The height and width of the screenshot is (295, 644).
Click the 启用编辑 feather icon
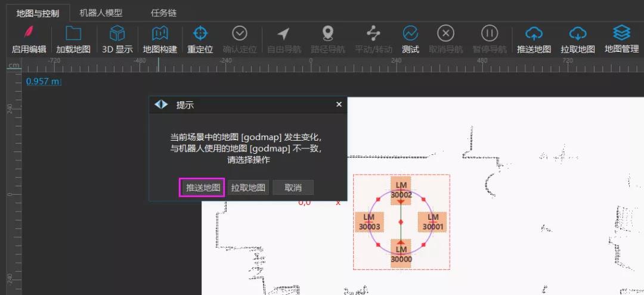(x=29, y=33)
